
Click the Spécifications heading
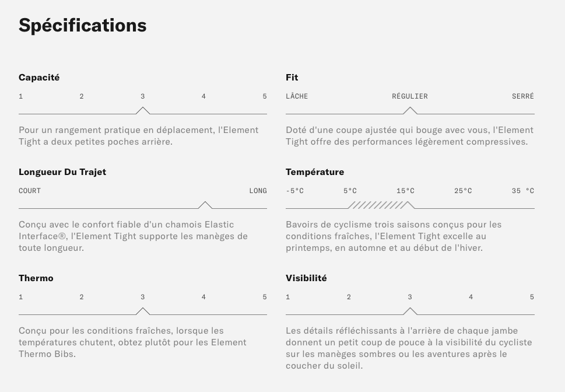point(83,25)
